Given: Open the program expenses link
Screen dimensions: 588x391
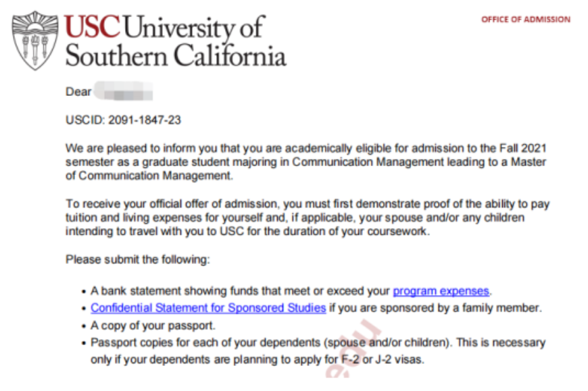Looking at the screenshot, I should (x=441, y=291).
